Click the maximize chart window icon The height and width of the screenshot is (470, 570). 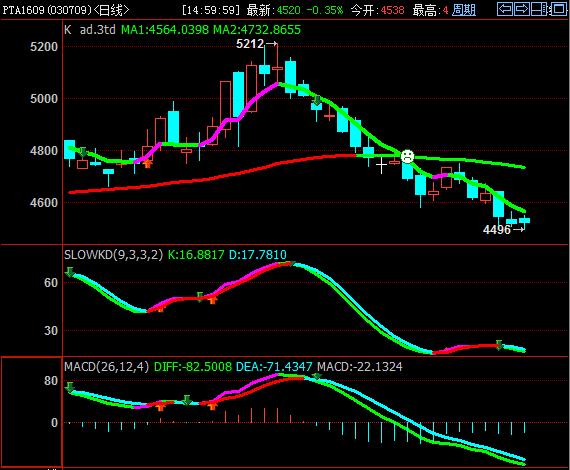point(558,9)
